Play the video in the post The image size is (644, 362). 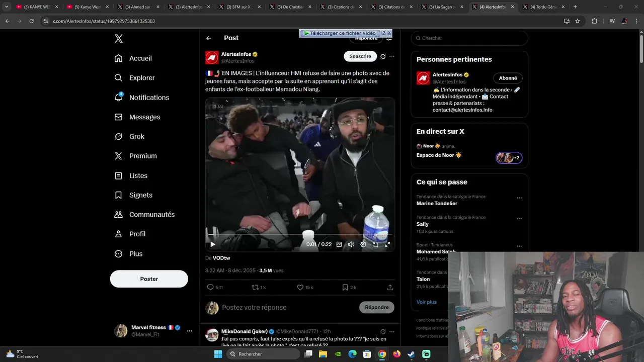point(213,244)
